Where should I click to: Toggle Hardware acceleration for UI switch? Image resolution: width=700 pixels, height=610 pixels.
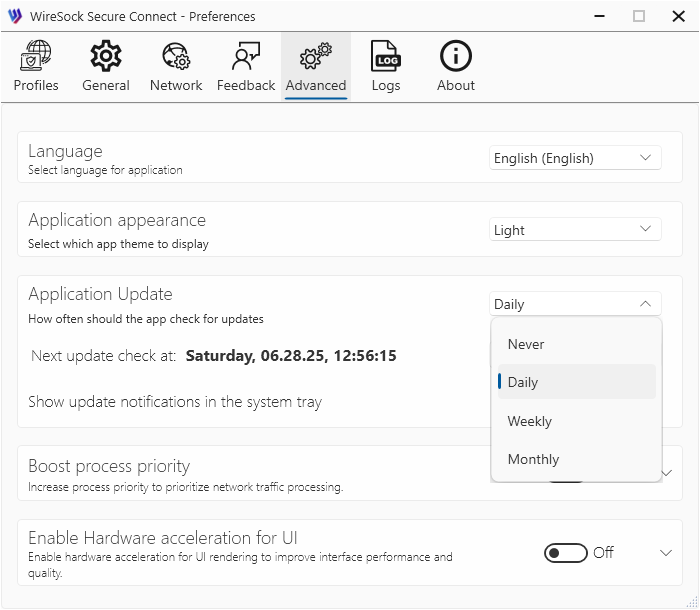pyautogui.click(x=565, y=553)
